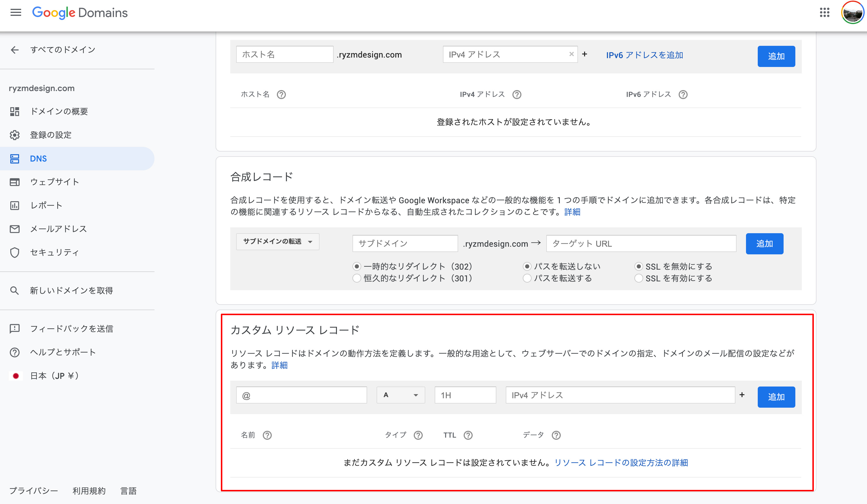The image size is (867, 504).
Task: Click the reports chart icon
Action: pyautogui.click(x=14, y=205)
